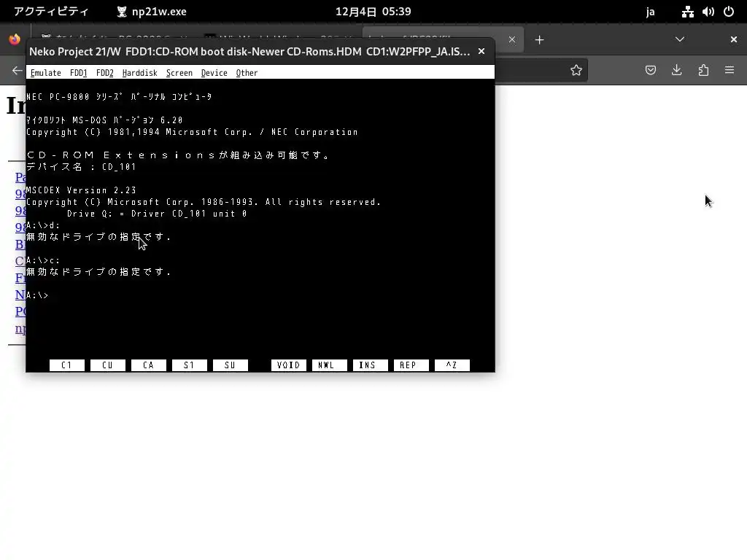This screenshot has width=747, height=560.
Task: Click the INS function key label
Action: [370, 365]
